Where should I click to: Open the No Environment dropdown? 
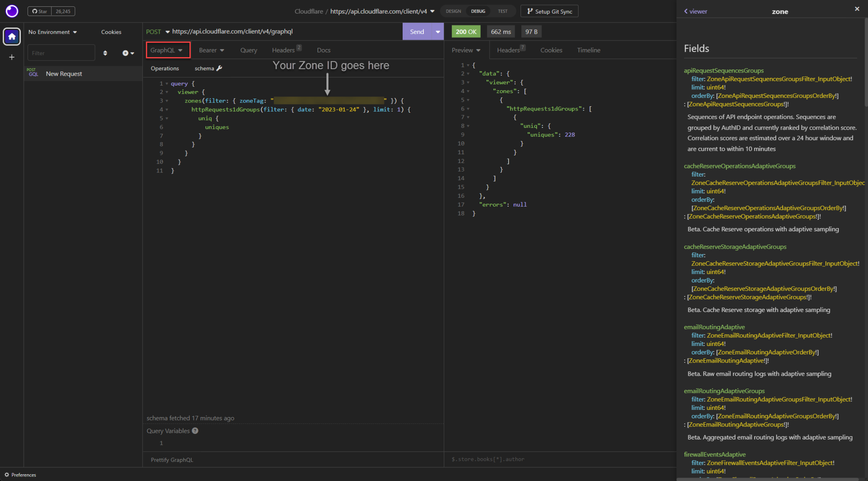[52, 32]
